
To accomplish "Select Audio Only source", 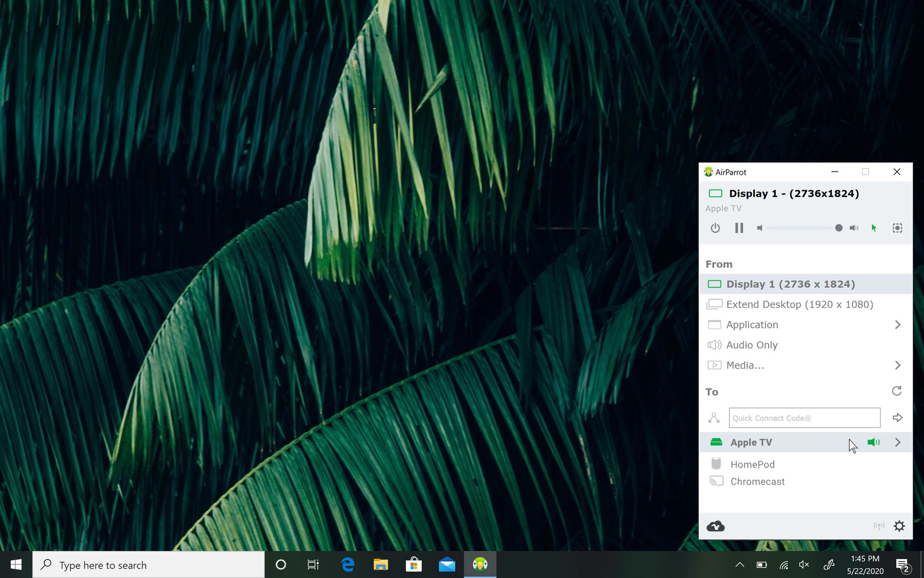I will tap(752, 345).
